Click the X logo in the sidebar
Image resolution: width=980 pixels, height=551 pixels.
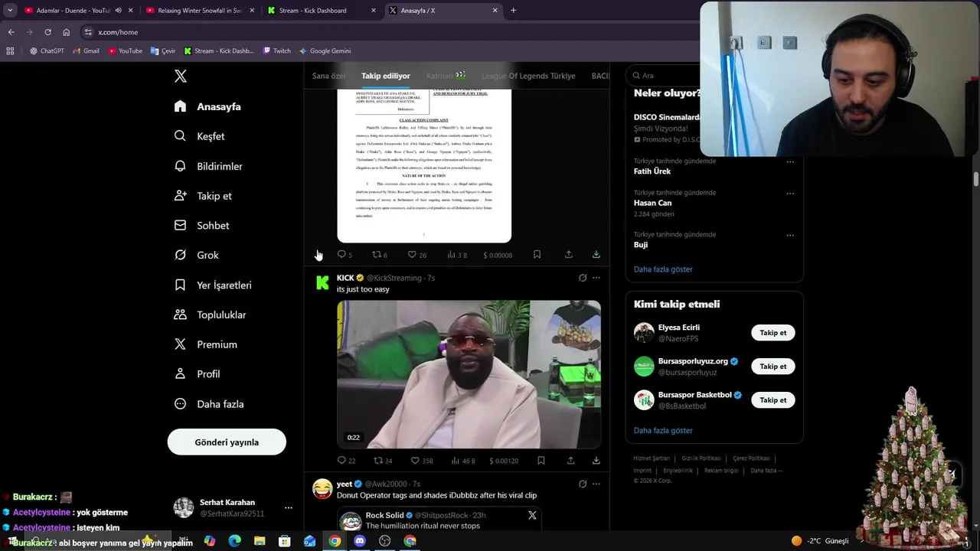click(181, 76)
